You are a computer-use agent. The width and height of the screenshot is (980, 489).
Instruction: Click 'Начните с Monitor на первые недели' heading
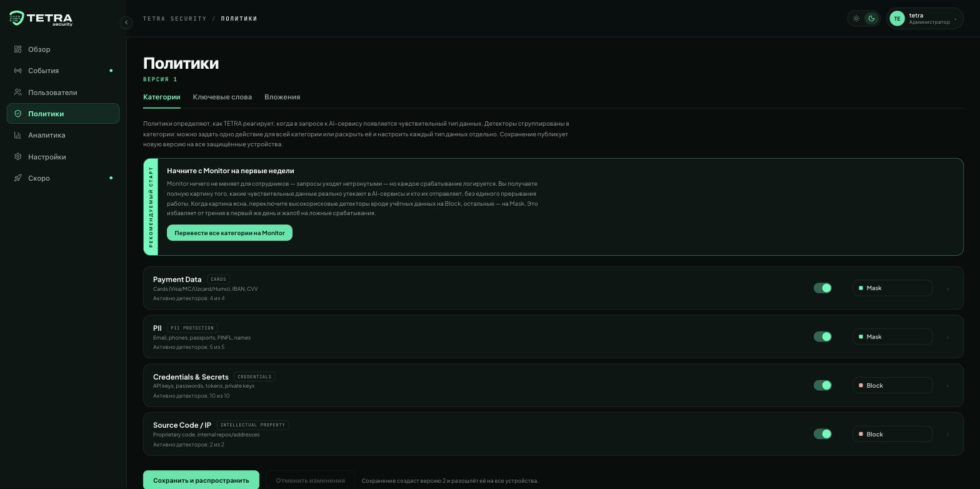click(231, 171)
